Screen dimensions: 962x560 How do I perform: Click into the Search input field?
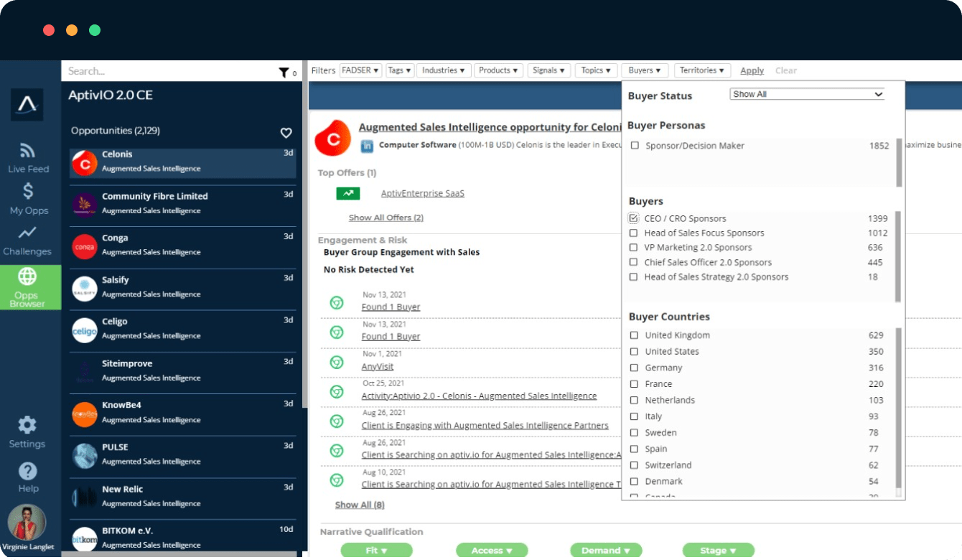[169, 71]
